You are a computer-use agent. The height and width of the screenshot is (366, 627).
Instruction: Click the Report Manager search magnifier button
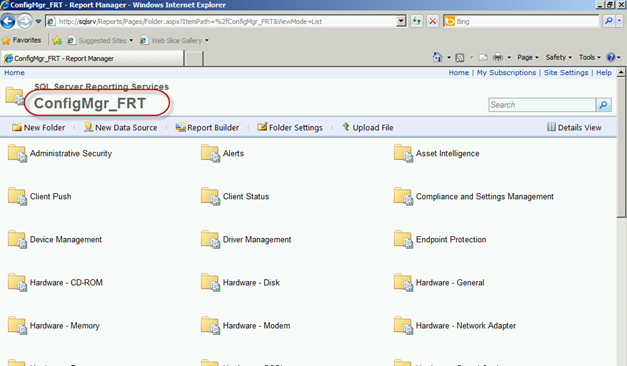coord(603,105)
